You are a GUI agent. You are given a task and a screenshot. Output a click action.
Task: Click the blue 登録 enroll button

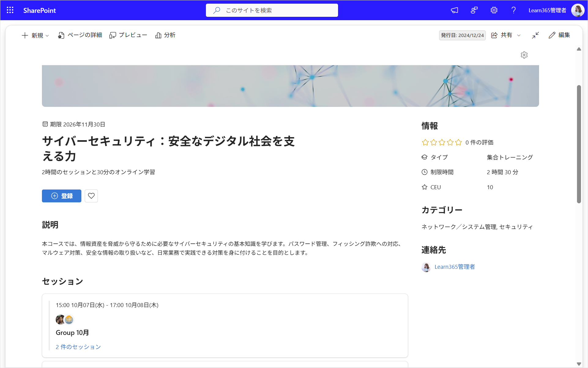pos(61,196)
